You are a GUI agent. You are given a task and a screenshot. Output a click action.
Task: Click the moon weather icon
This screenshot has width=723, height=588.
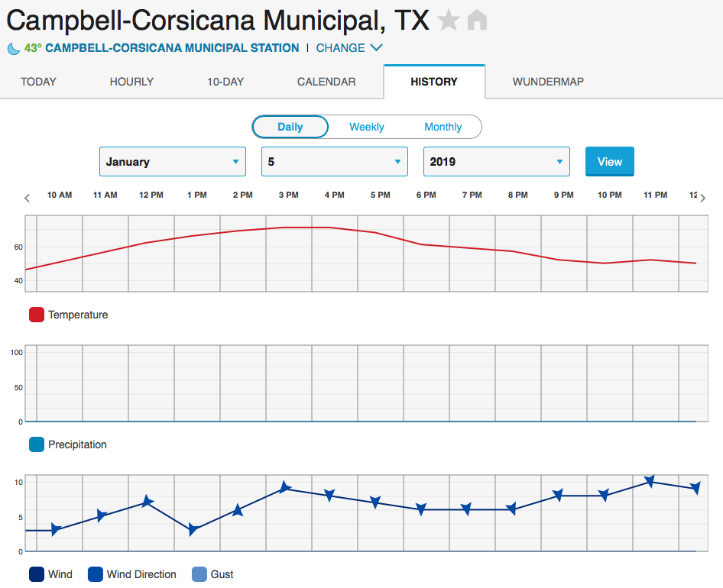pos(14,48)
